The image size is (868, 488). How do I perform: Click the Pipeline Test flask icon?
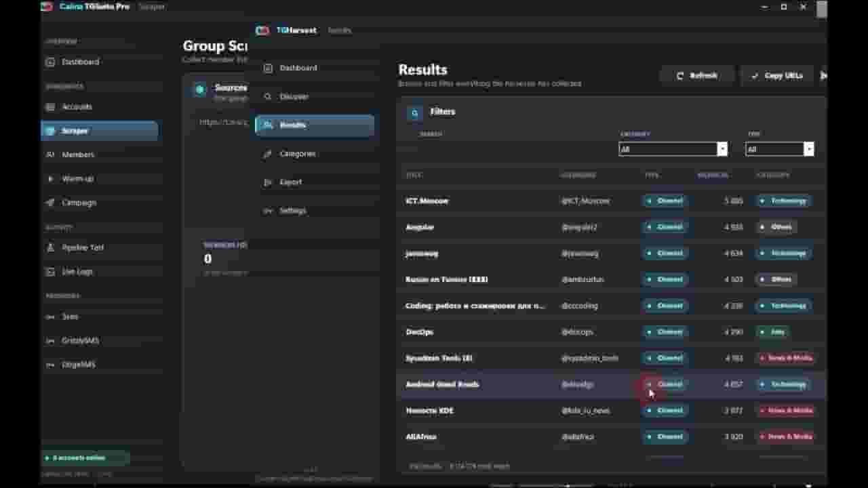pyautogui.click(x=50, y=248)
